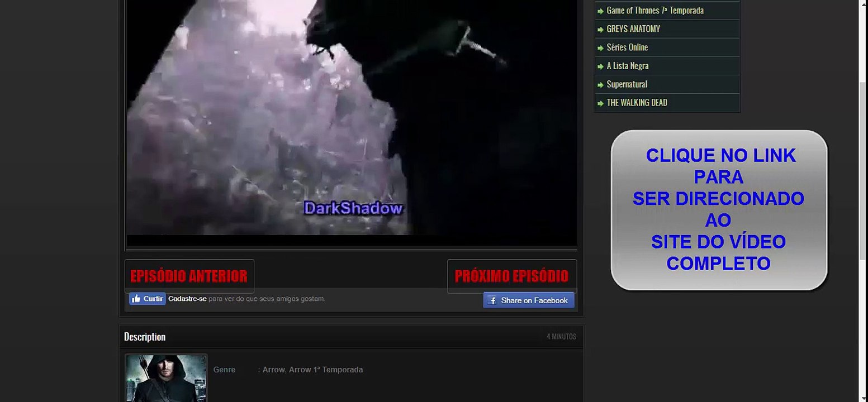Select Supernatural in the sidebar list

pyautogui.click(x=627, y=84)
